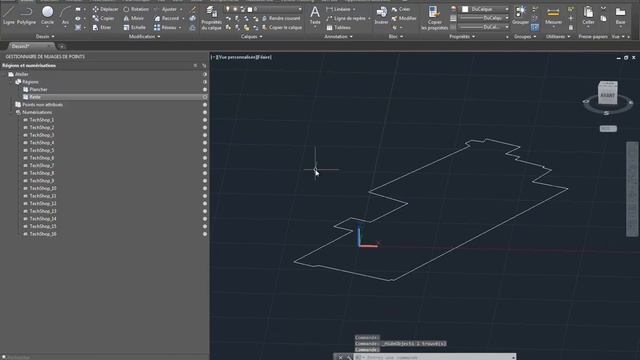This screenshot has height=360, width=640.
Task: Click the Déplacer tool
Action: pos(105,9)
